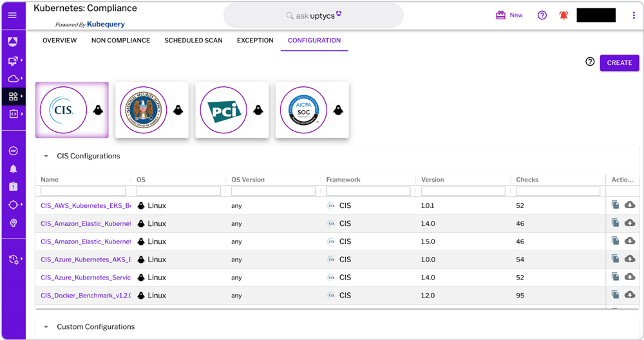
Task: Open the analytics pulse sidebar icon
Action: (x=13, y=151)
